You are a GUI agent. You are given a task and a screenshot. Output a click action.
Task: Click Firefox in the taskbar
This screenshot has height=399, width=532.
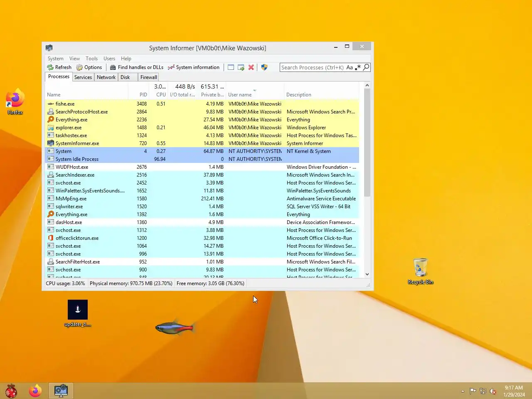(x=35, y=391)
